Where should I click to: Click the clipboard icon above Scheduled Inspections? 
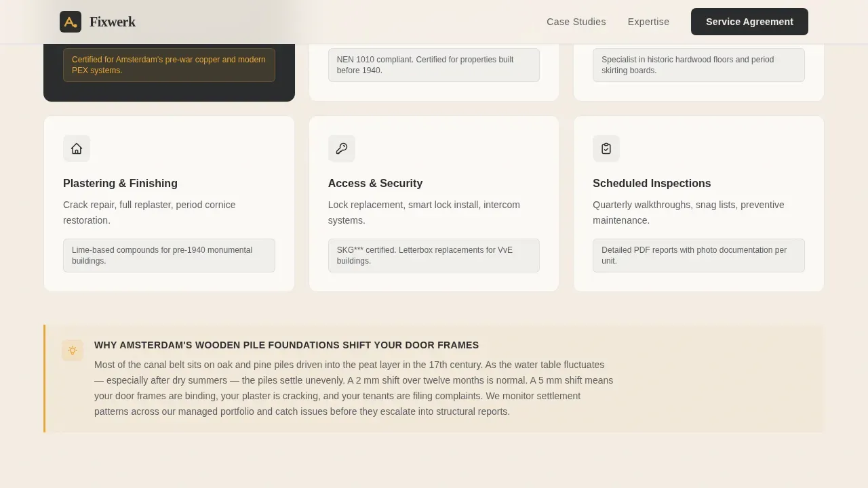pyautogui.click(x=606, y=148)
